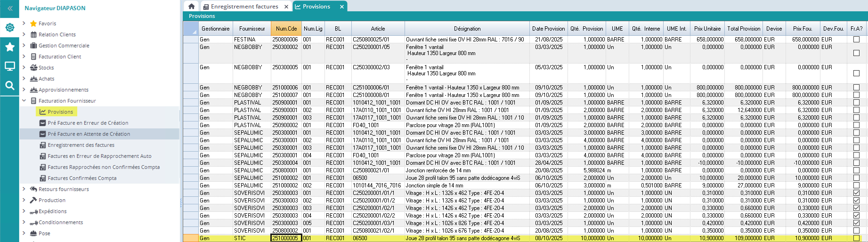Sort by Fournisseur column header
Screen dimensions: 868x242
[252, 29]
